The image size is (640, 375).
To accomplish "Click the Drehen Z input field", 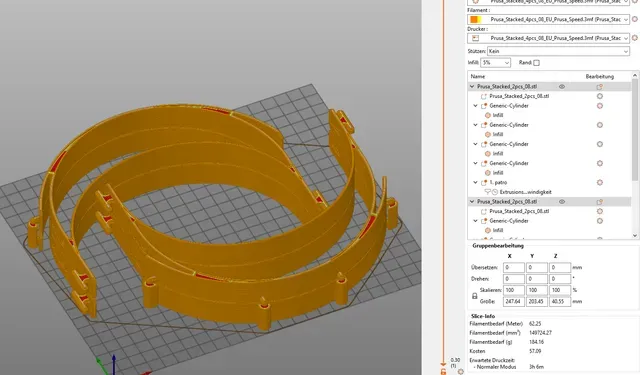I will [560, 279].
